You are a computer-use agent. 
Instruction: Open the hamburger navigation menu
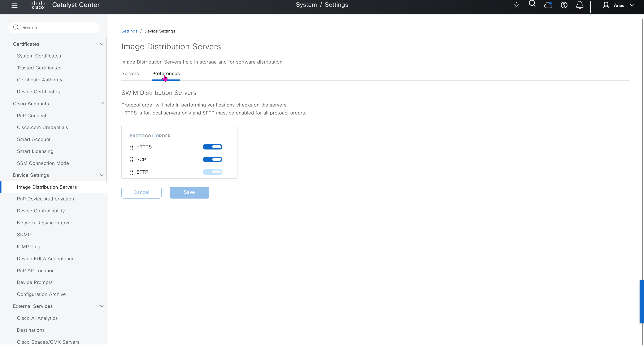(x=14, y=5)
